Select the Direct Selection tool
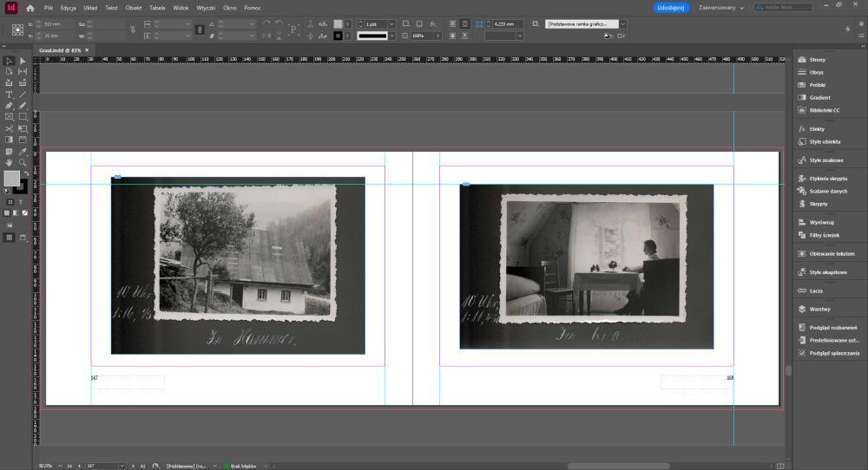 point(23,61)
